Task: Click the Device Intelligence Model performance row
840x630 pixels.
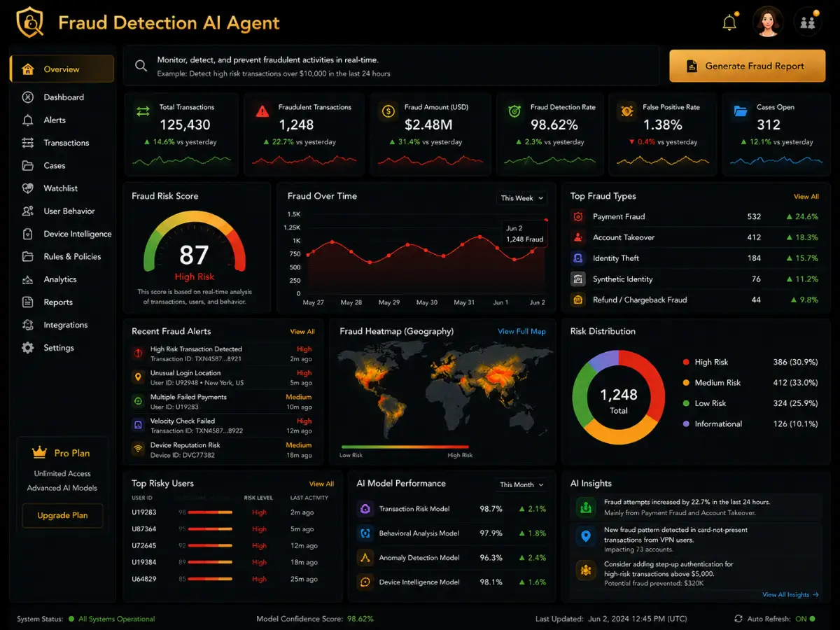Action: (x=452, y=582)
